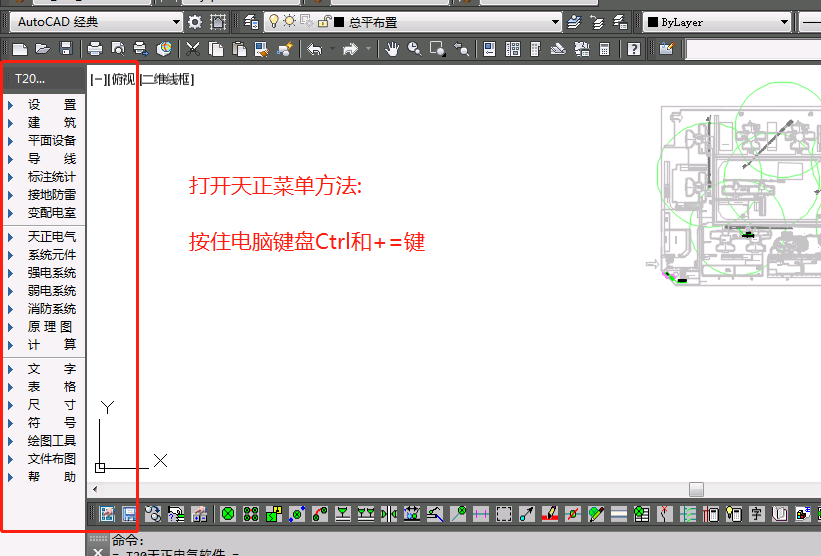Click the horizontal scrollbar left arrow
Viewport: 821px width, 556px height.
(95, 489)
